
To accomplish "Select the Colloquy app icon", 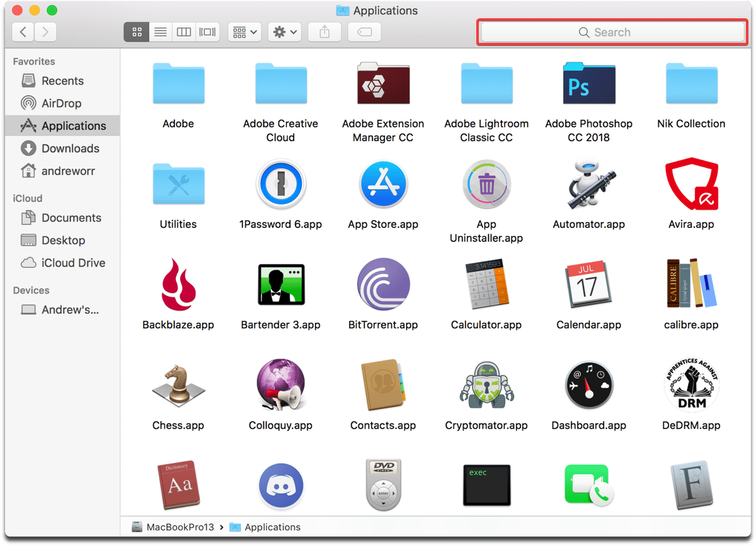I will [280, 385].
